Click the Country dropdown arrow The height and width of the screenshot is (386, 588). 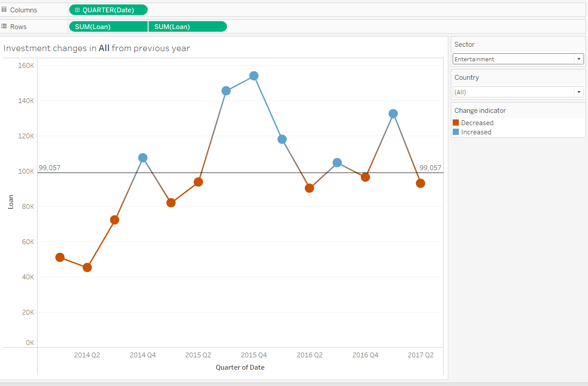(578, 92)
